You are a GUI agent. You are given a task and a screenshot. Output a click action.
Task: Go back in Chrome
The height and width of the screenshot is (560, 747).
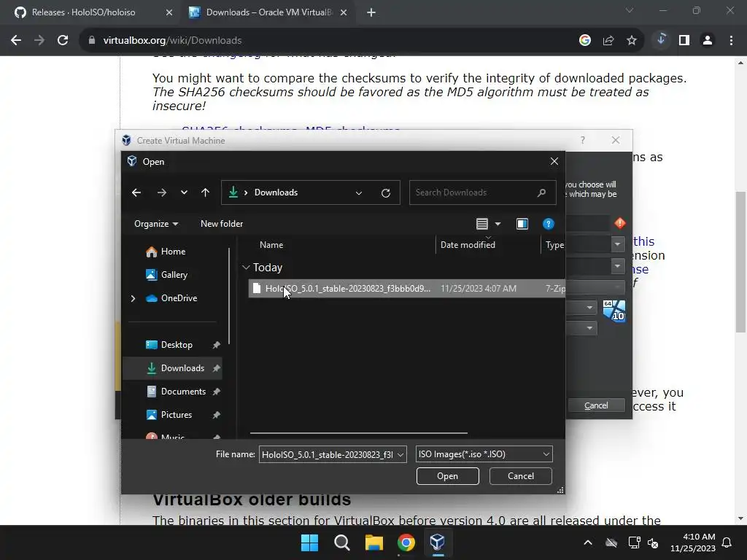click(16, 41)
